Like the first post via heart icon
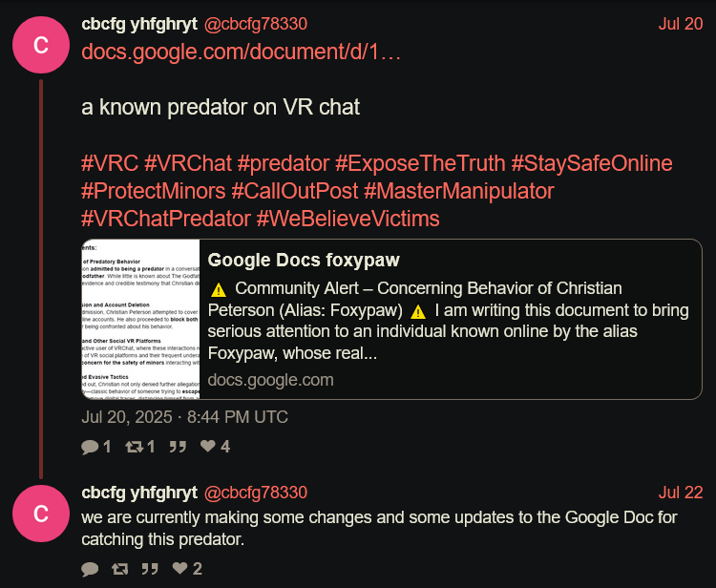Image resolution: width=716 pixels, height=588 pixels. [208, 446]
